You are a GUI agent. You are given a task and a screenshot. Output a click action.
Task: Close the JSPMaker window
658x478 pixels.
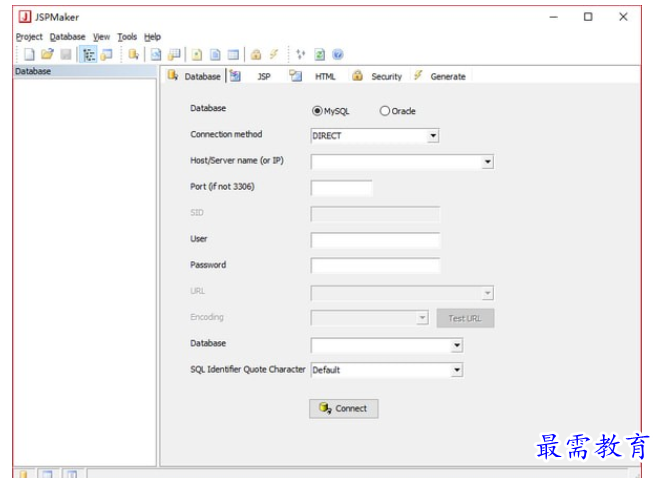tap(623, 17)
